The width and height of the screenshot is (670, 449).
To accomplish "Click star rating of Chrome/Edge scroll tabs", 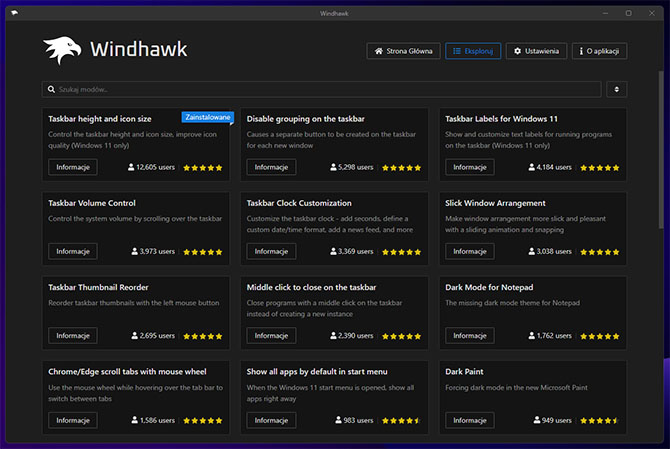I will point(203,420).
